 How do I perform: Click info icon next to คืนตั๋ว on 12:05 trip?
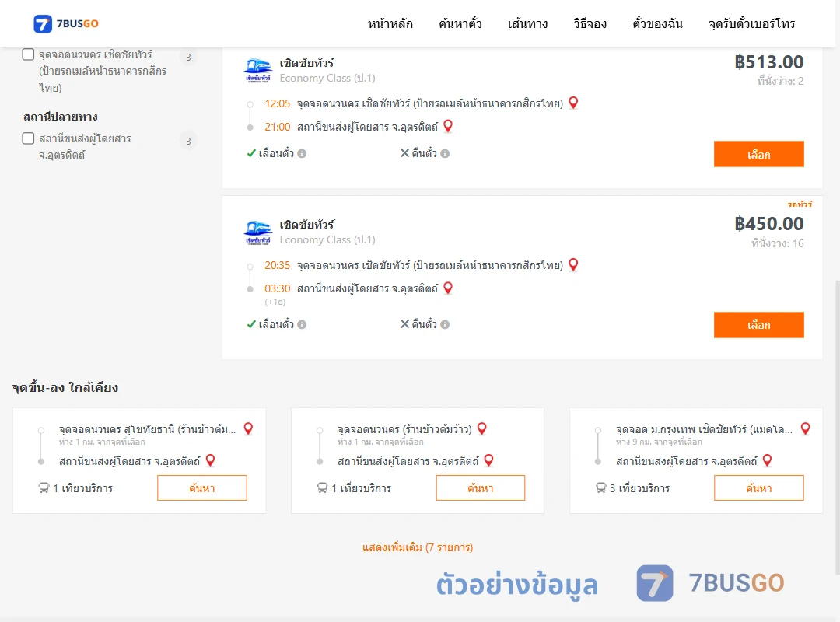pyautogui.click(x=445, y=154)
